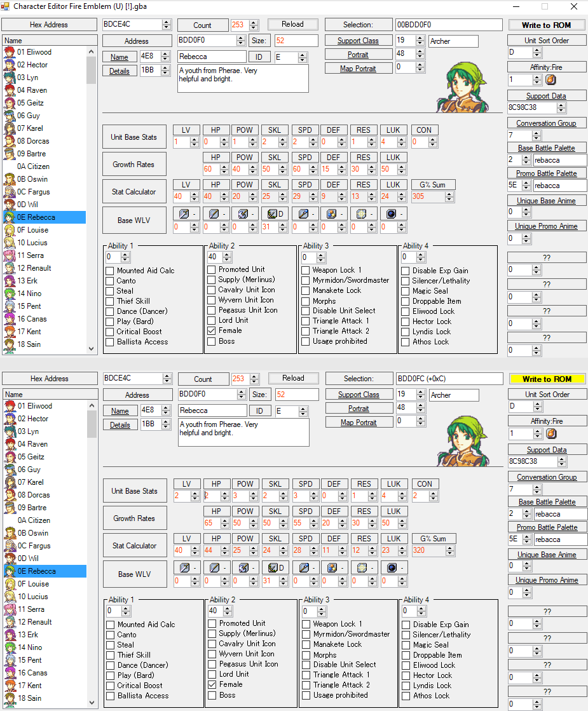This screenshot has height=711, width=588.
Task: Click Stat Calculator button in bottom panel
Action: click(x=134, y=546)
